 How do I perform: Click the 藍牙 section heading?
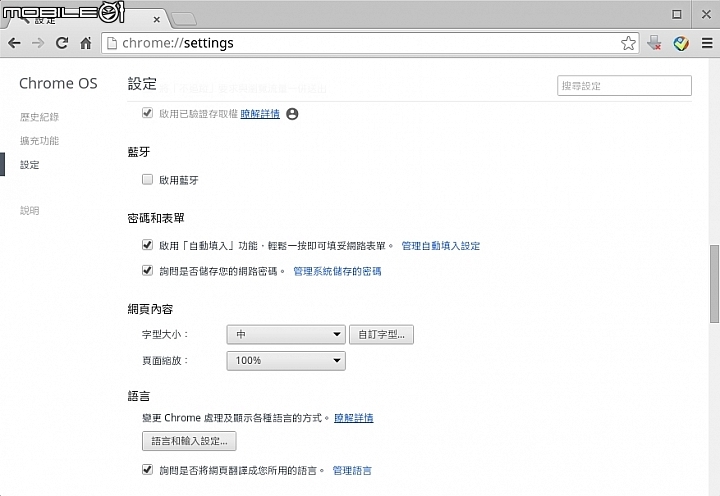(139, 152)
